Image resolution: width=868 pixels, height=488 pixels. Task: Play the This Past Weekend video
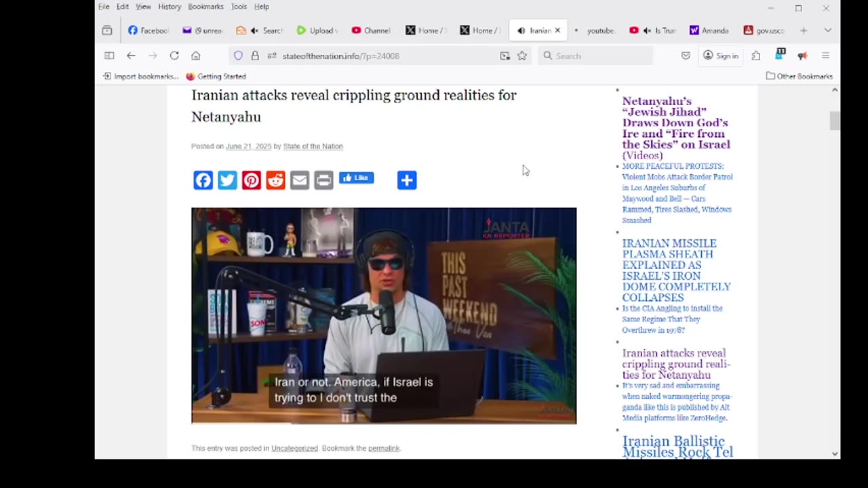click(x=384, y=316)
